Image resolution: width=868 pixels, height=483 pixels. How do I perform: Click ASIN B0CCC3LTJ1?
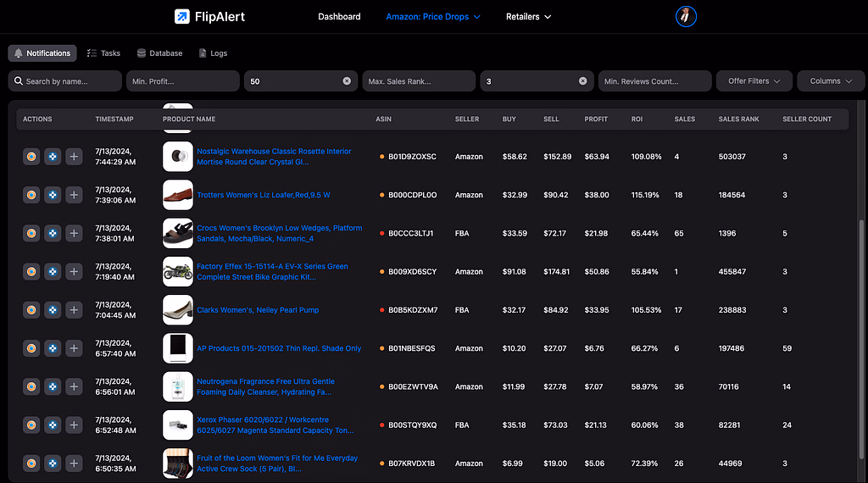pos(411,234)
